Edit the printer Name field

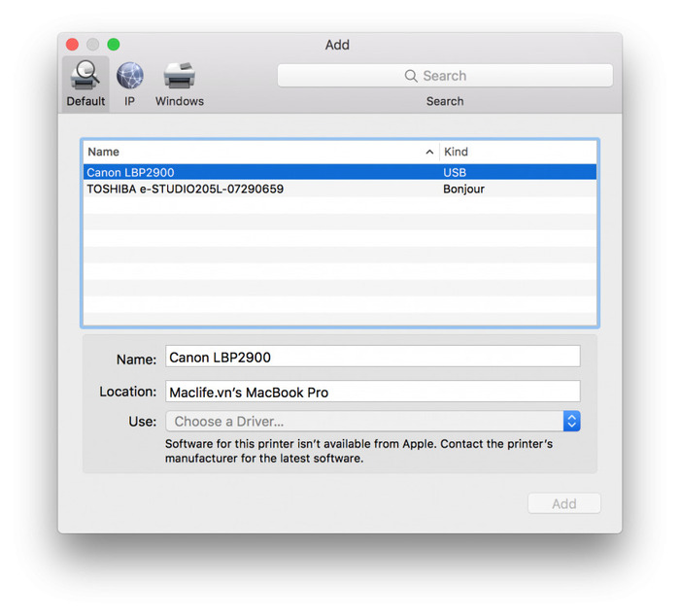[x=372, y=357]
